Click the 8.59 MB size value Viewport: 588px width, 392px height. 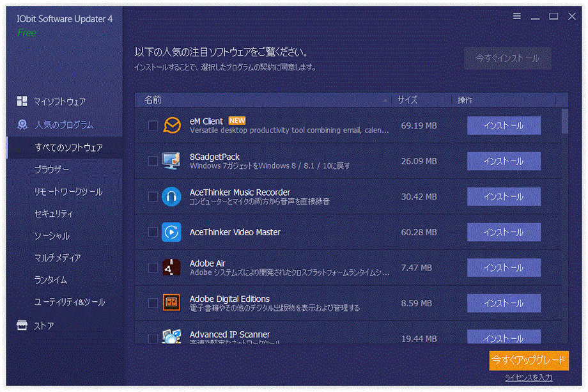[x=416, y=303]
